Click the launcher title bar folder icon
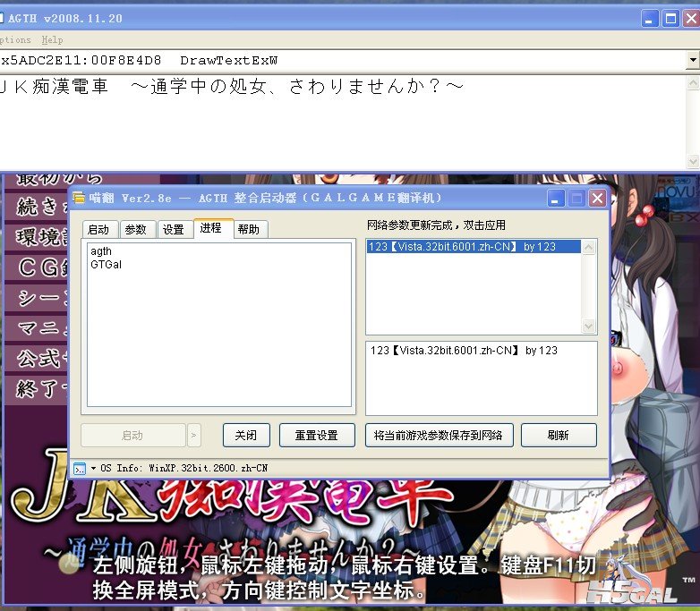The width and height of the screenshot is (700, 611). coord(79,198)
